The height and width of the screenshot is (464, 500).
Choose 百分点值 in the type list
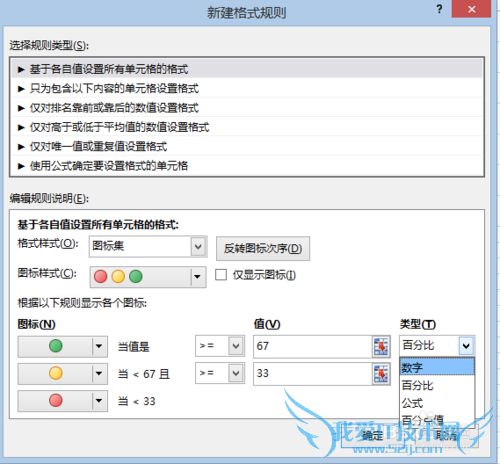coord(437,420)
